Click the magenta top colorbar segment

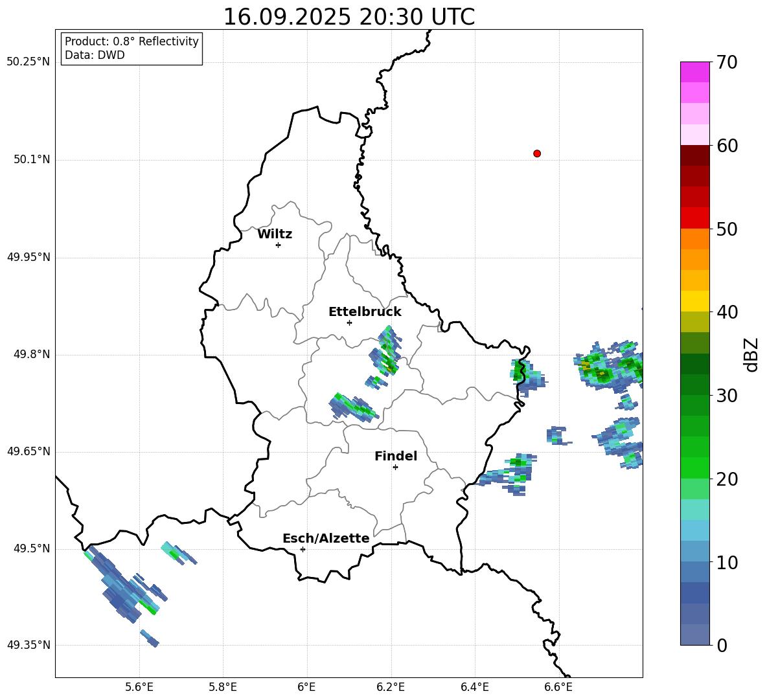coord(694,72)
